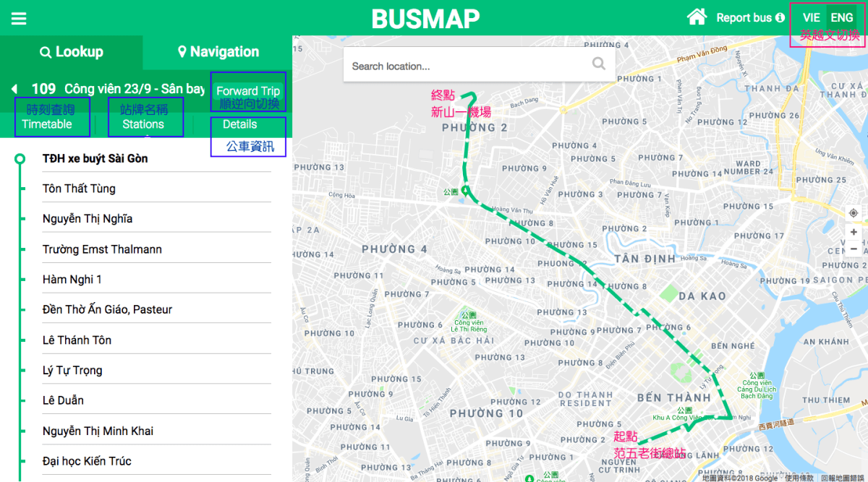
Task: Switch language to VIE
Action: [811, 17]
